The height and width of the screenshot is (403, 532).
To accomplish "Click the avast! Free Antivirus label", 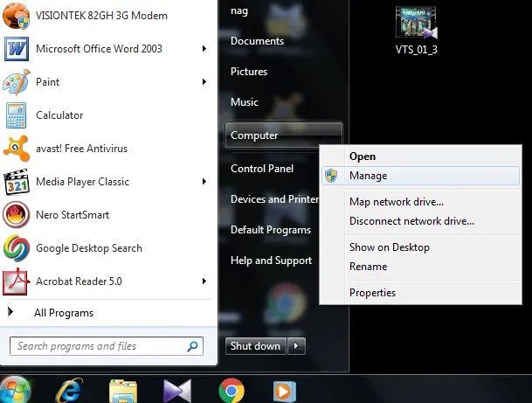I will [x=82, y=149].
